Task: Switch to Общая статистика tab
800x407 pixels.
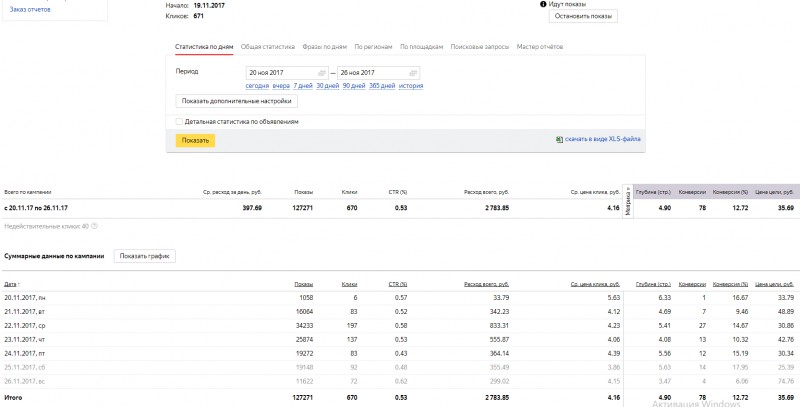Action: click(268, 46)
